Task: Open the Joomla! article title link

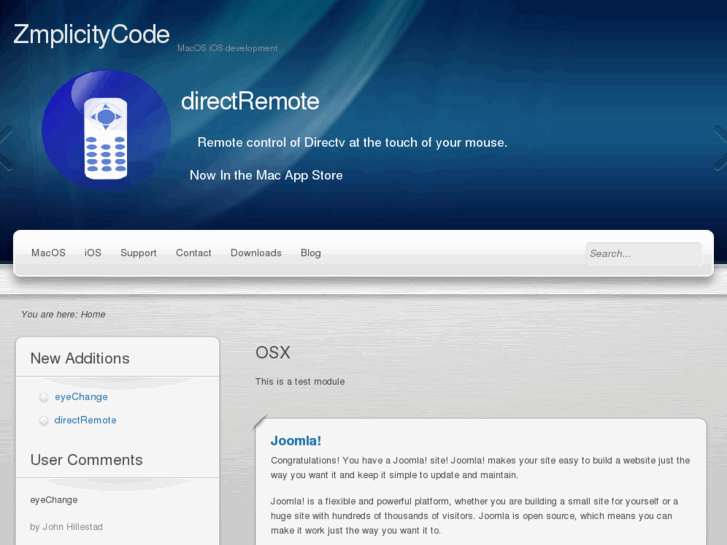Action: pyautogui.click(x=296, y=440)
